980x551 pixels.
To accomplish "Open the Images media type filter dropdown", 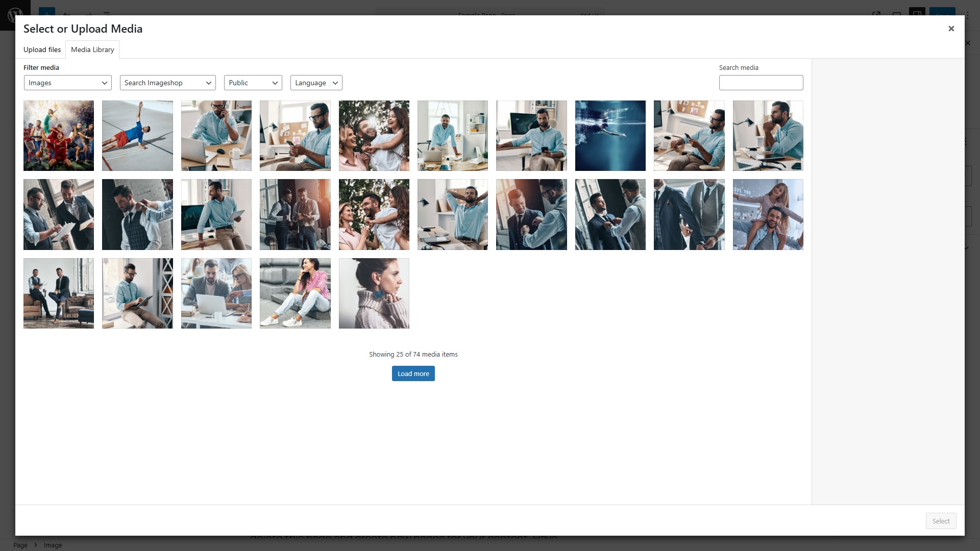I will (x=68, y=83).
